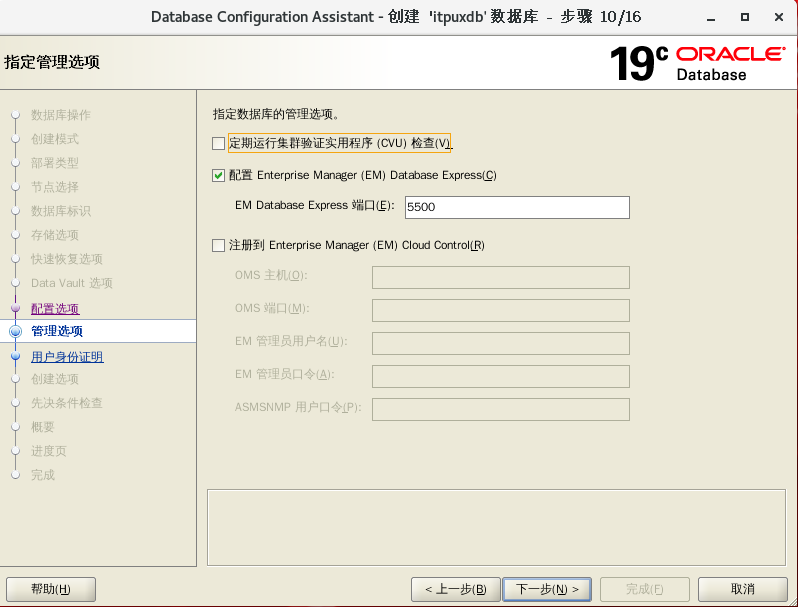Maximize the Database Configuration Assistant window
Viewport: 798px width, 607px height.
[x=745, y=17]
